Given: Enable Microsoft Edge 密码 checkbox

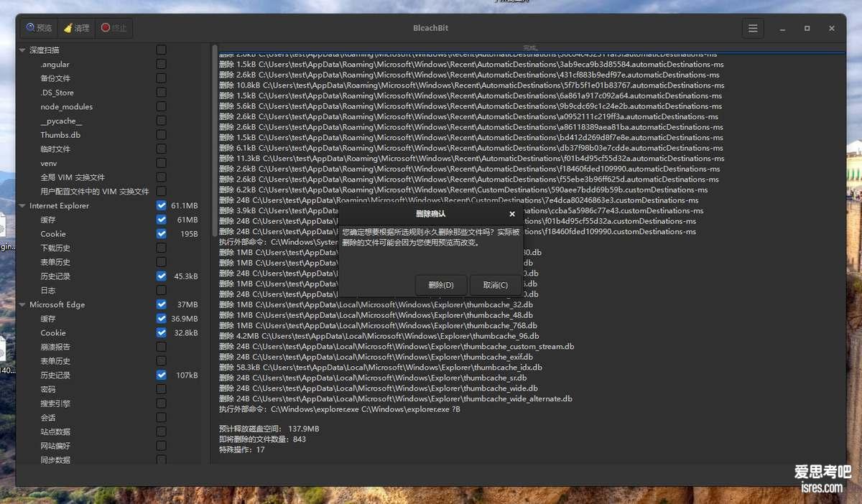Looking at the screenshot, I should click(161, 389).
